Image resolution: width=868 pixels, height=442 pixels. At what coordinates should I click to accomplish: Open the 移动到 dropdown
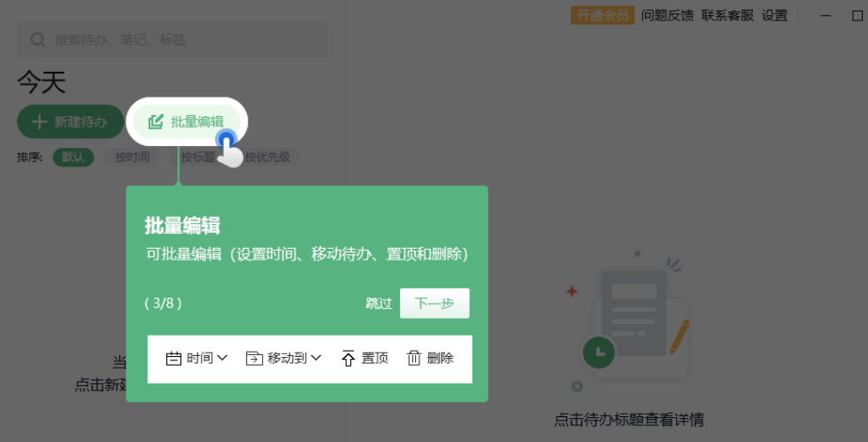283,359
